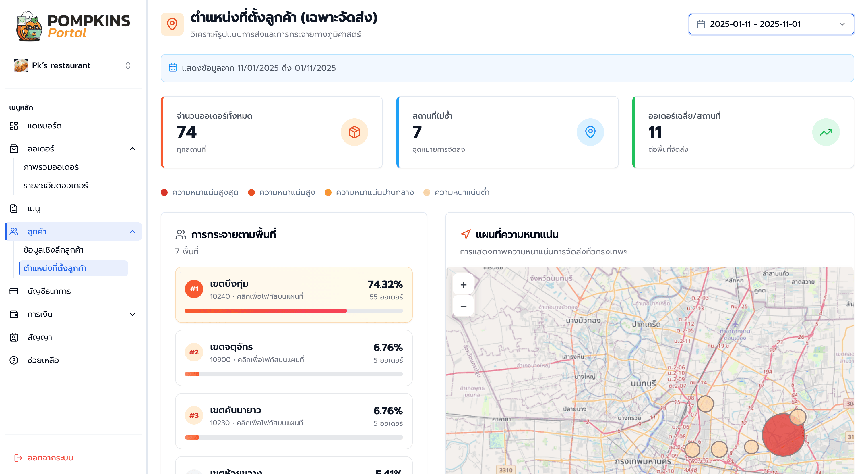This screenshot has height=474, width=868.
Task: Click the สัญญา contract icon
Action: (14, 337)
